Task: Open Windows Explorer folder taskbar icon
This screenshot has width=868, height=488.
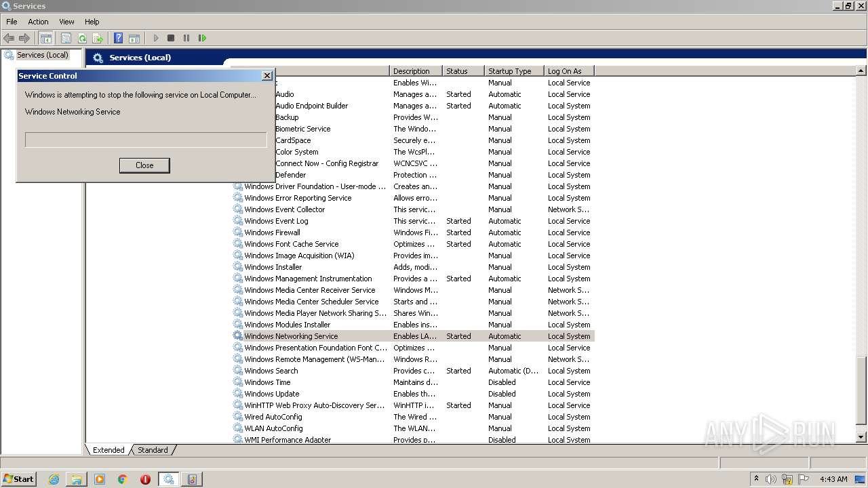Action: click(x=77, y=479)
